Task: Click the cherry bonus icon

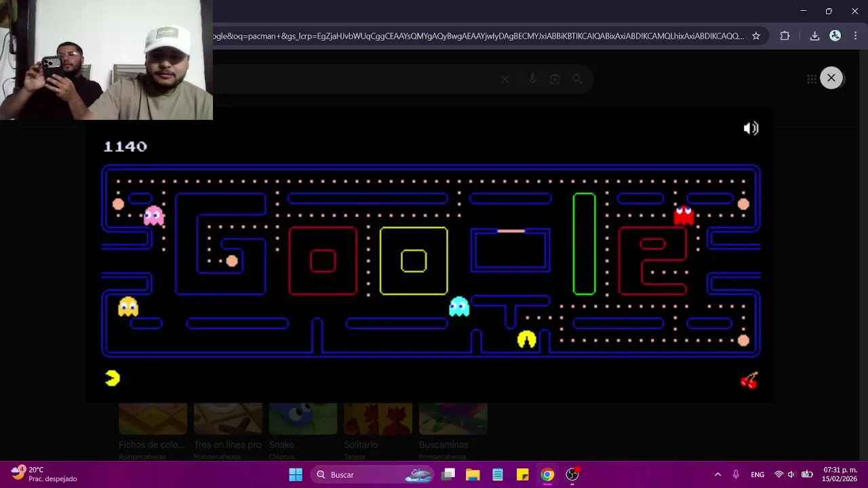Action: coord(749,381)
